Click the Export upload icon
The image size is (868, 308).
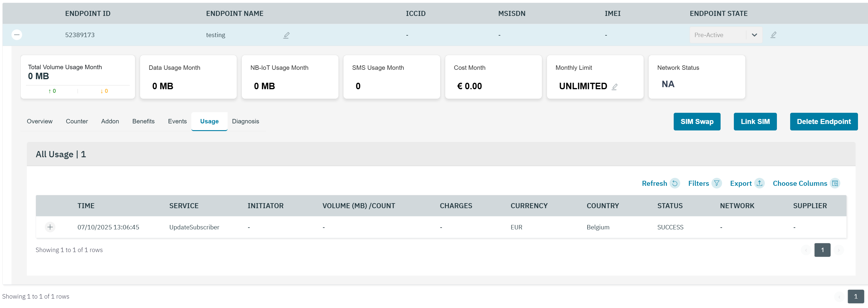759,183
